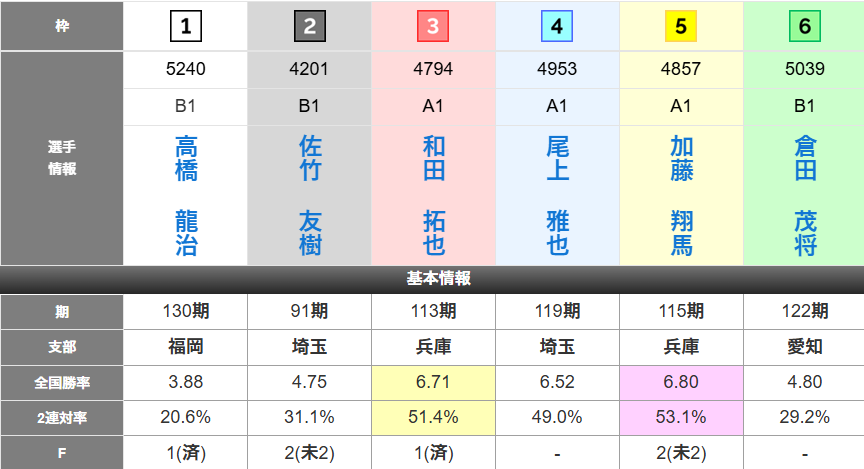Click the red lane 3 number badge
The width and height of the screenshot is (864, 469).
tap(433, 27)
